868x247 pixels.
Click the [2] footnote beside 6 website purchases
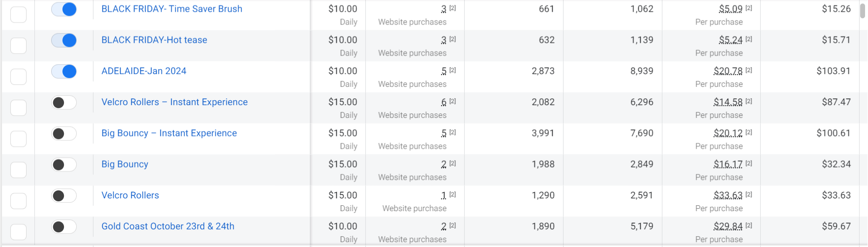452,101
